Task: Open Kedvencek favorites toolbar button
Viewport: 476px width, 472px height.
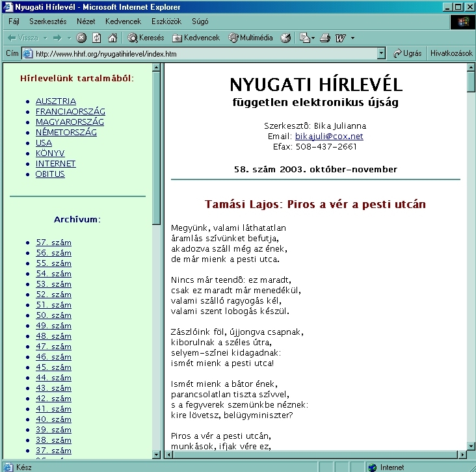Action: [x=196, y=38]
